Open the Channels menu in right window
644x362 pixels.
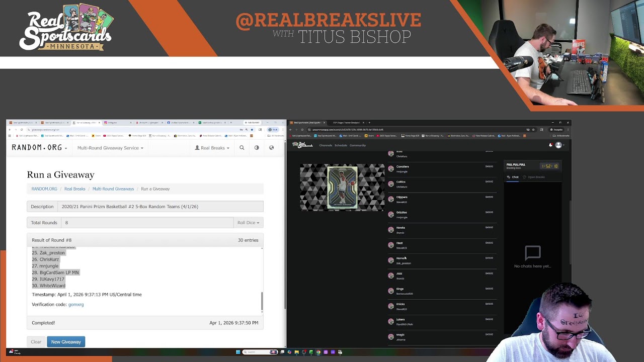tap(326, 145)
